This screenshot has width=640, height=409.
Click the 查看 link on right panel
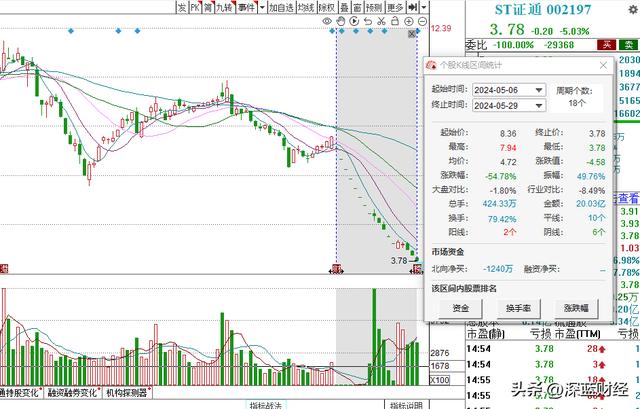tap(629, 198)
